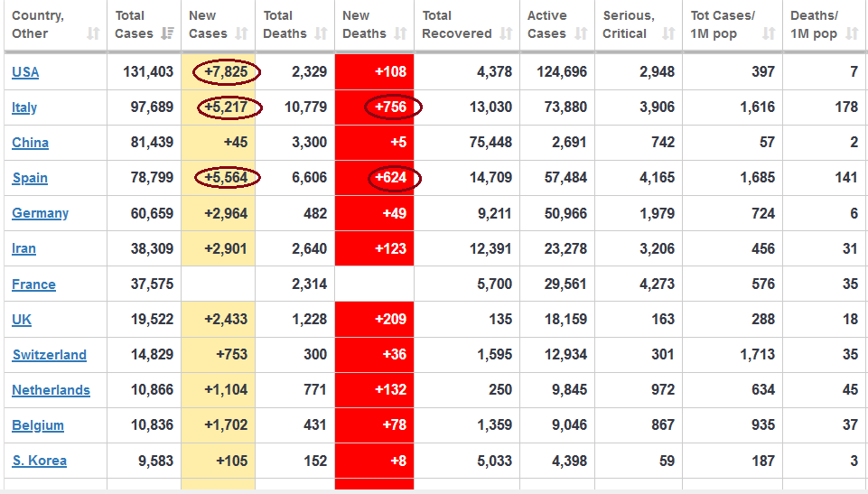Open the S. Korea country link
This screenshot has height=494, width=868.
pos(40,461)
